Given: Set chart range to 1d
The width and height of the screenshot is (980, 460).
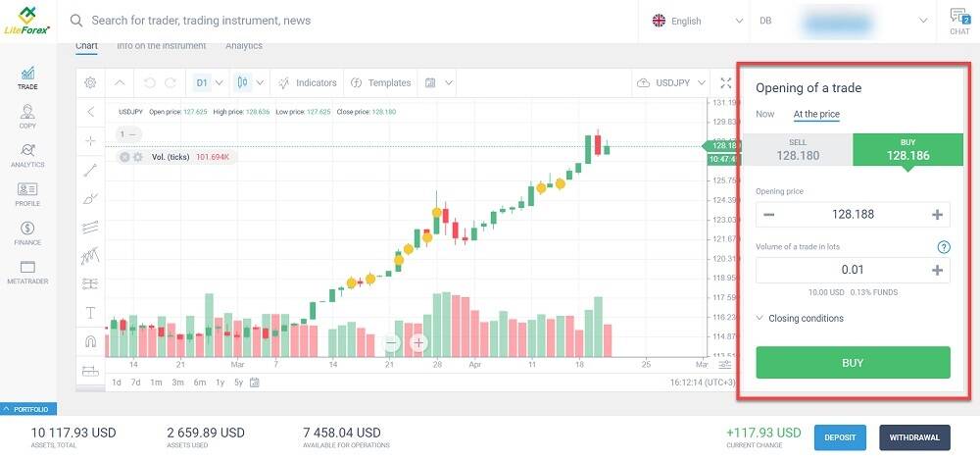Looking at the screenshot, I should [117, 383].
